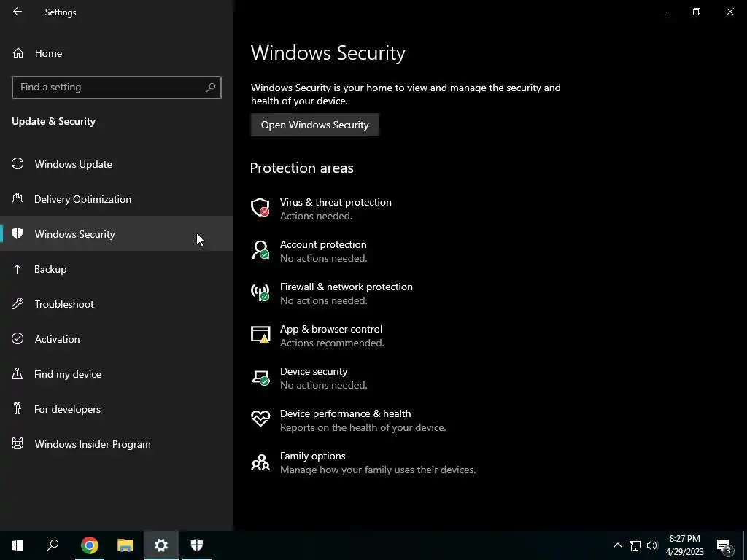Open the notification center icon

point(724,545)
